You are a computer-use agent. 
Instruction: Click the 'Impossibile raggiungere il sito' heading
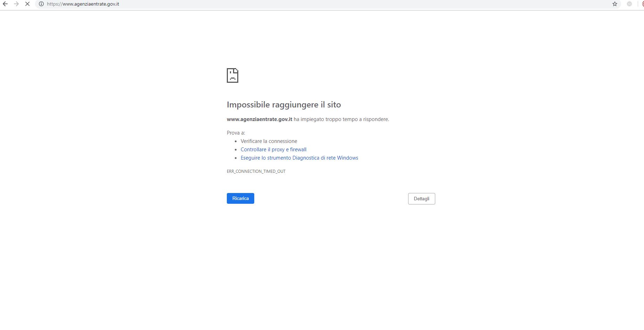coord(283,105)
